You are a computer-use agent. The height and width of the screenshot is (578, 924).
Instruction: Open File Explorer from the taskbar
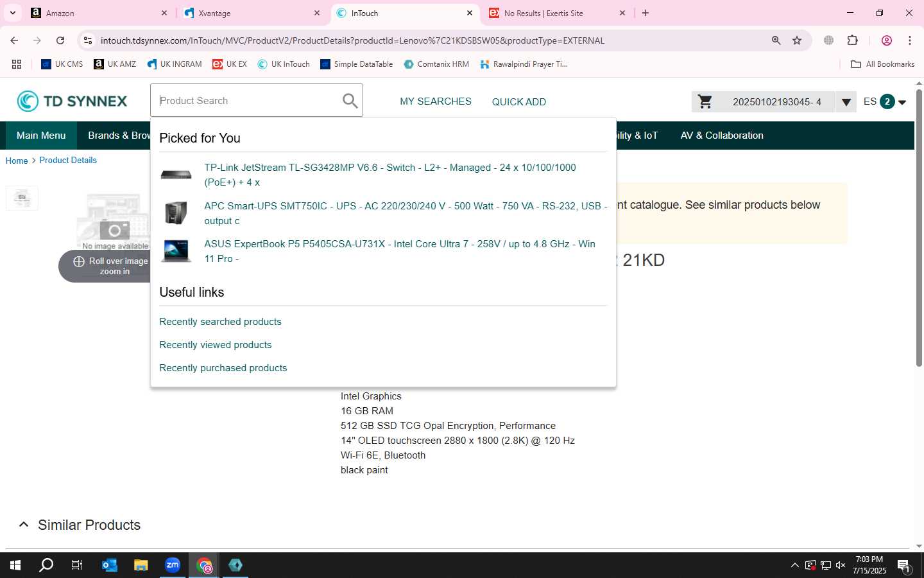point(141,565)
